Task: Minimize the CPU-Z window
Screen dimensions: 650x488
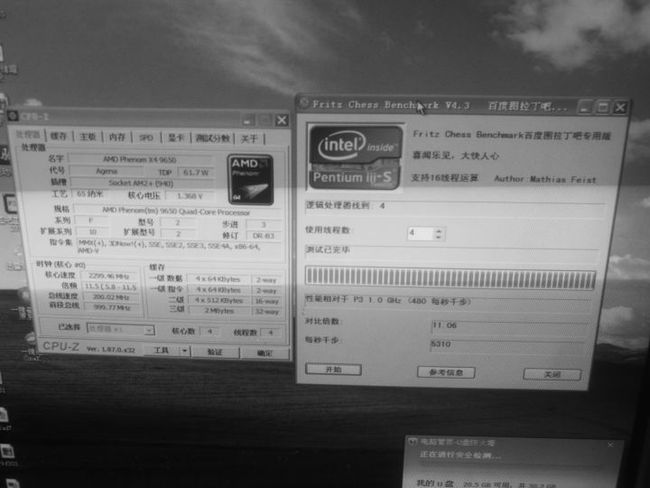Action: (x=248, y=120)
